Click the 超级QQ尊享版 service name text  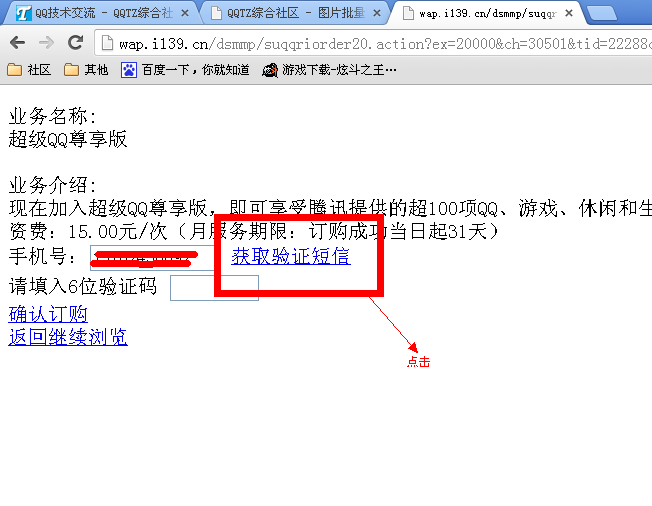point(68,139)
